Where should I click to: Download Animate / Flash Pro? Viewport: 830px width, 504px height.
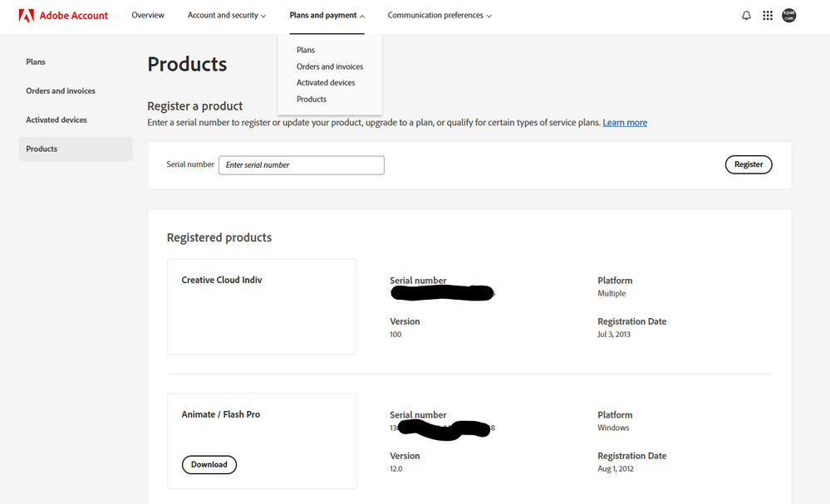coord(209,465)
